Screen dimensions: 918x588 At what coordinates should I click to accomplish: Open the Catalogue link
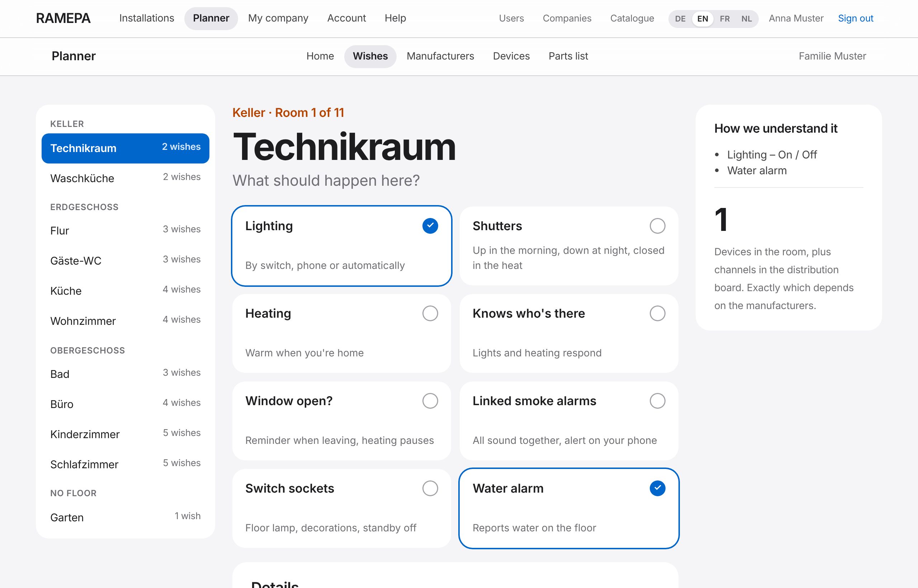pos(632,18)
